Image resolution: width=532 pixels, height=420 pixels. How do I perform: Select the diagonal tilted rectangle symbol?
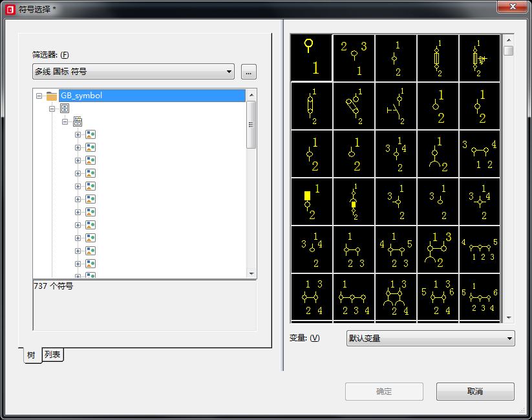pos(354,105)
